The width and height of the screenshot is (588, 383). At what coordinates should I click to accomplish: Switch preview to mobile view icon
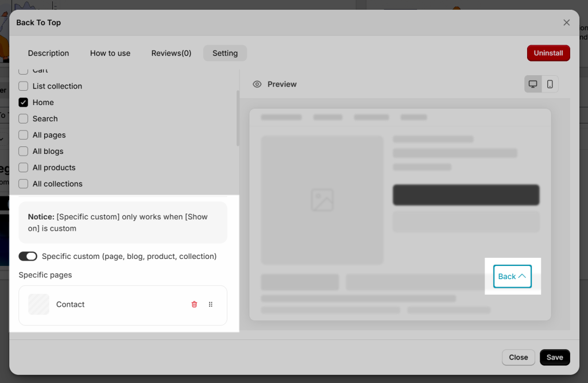(550, 84)
